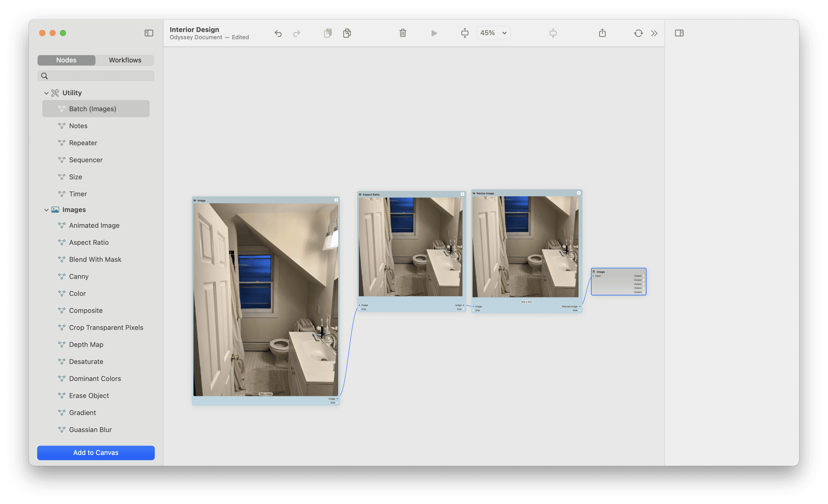Viewport: 828px width, 504px height.
Task: Click the share/export icon in toolbar
Action: tap(603, 32)
